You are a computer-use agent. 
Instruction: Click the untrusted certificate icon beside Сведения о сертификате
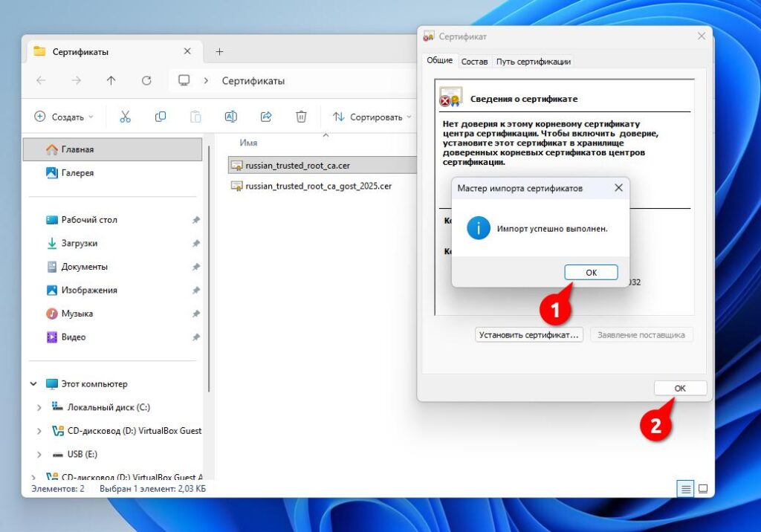coord(450,97)
